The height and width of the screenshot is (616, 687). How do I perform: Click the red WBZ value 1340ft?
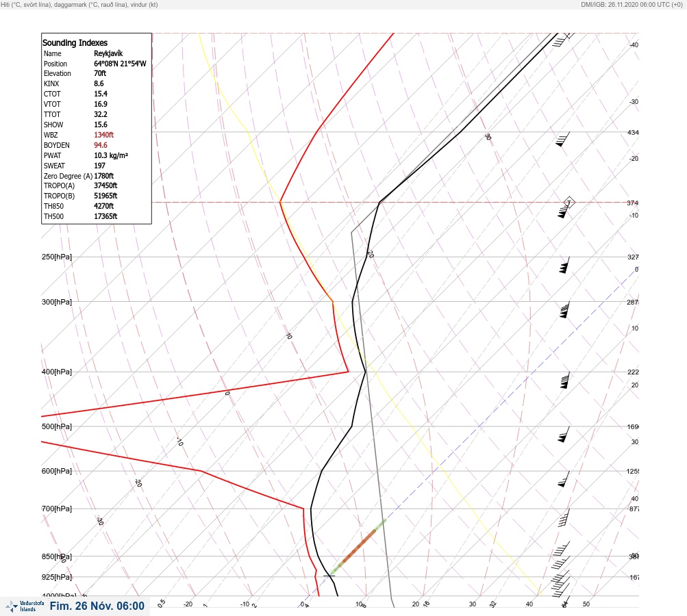point(104,135)
